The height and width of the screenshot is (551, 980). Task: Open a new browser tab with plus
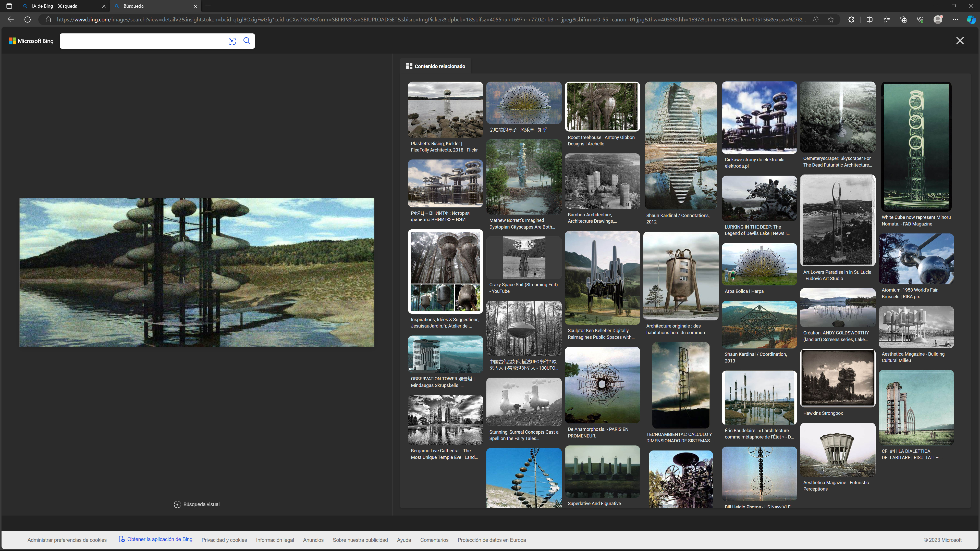coord(208,6)
